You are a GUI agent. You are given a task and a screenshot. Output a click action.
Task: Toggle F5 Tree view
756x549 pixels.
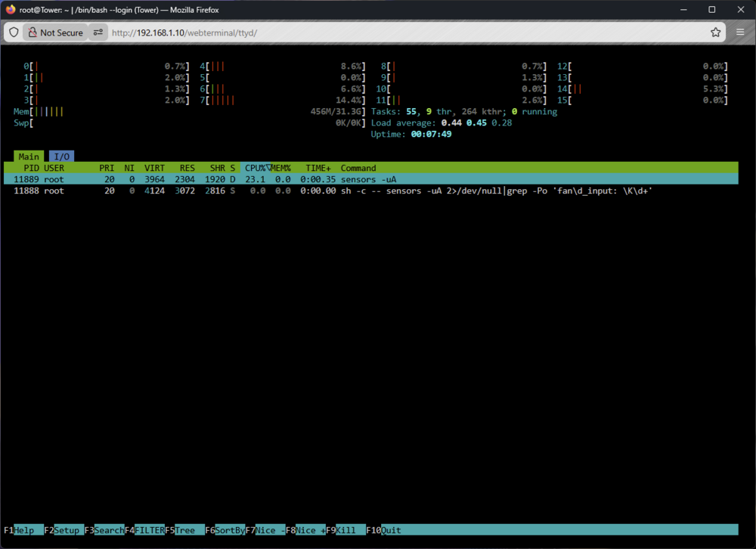coord(184,529)
